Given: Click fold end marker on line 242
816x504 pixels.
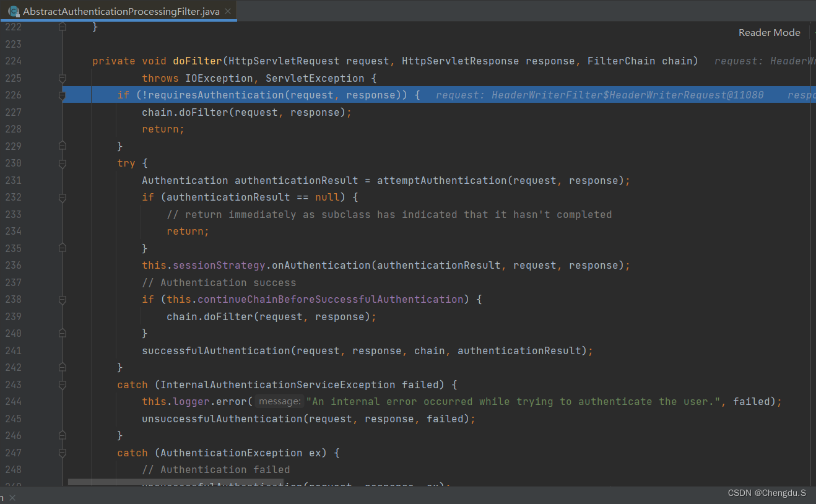Looking at the screenshot, I should click(62, 368).
